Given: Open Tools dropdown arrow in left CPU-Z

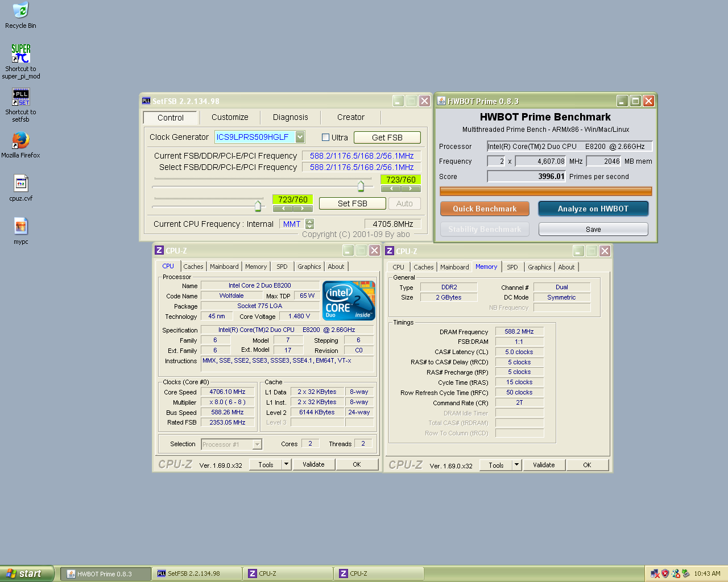Looking at the screenshot, I should click(x=287, y=464).
